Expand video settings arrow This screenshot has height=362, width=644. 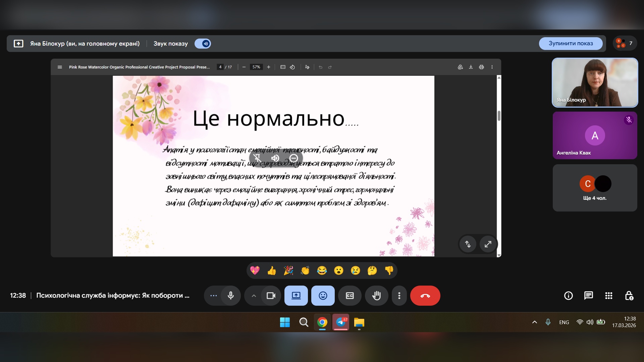click(254, 296)
